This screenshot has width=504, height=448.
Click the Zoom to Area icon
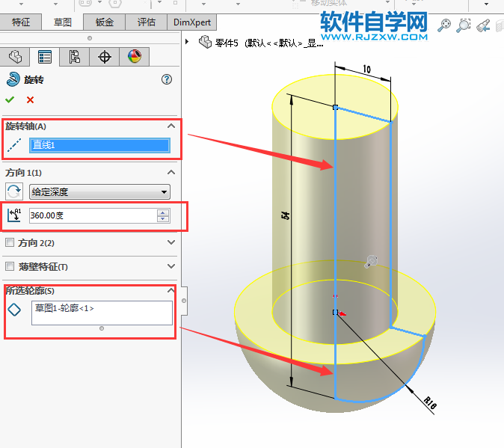(x=463, y=25)
